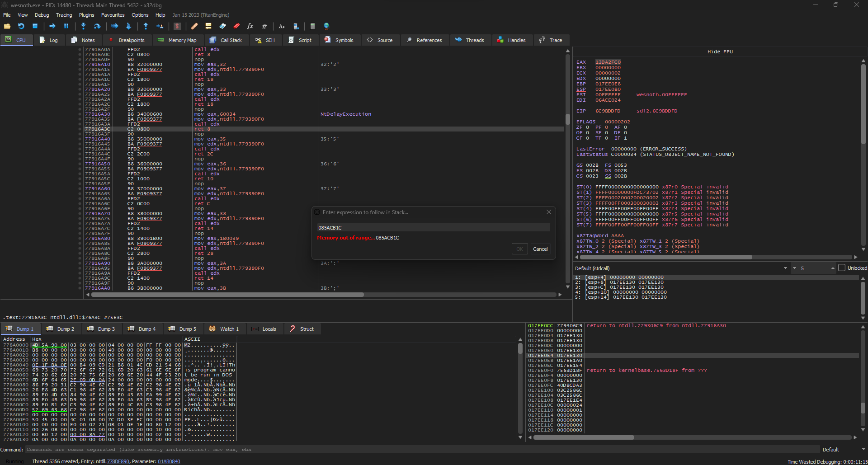Open Patches with the bandage icon
The height and width of the screenshot is (465, 868).
click(x=194, y=26)
